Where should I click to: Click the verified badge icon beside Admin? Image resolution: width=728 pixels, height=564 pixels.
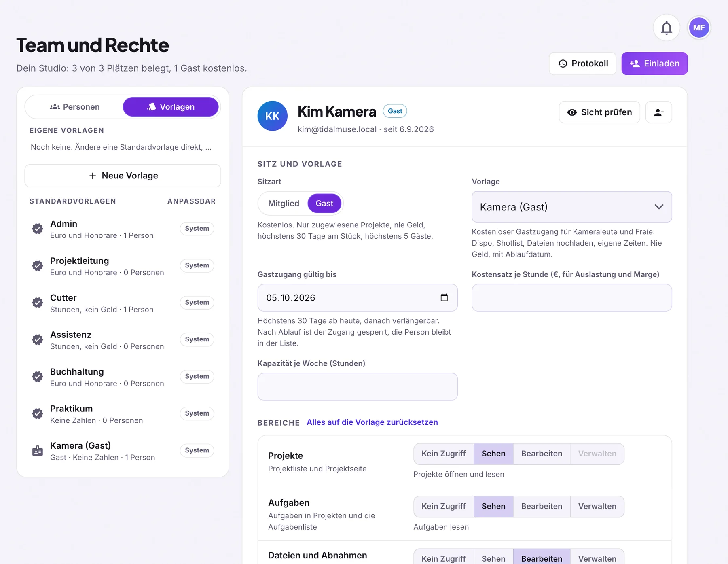[38, 229]
